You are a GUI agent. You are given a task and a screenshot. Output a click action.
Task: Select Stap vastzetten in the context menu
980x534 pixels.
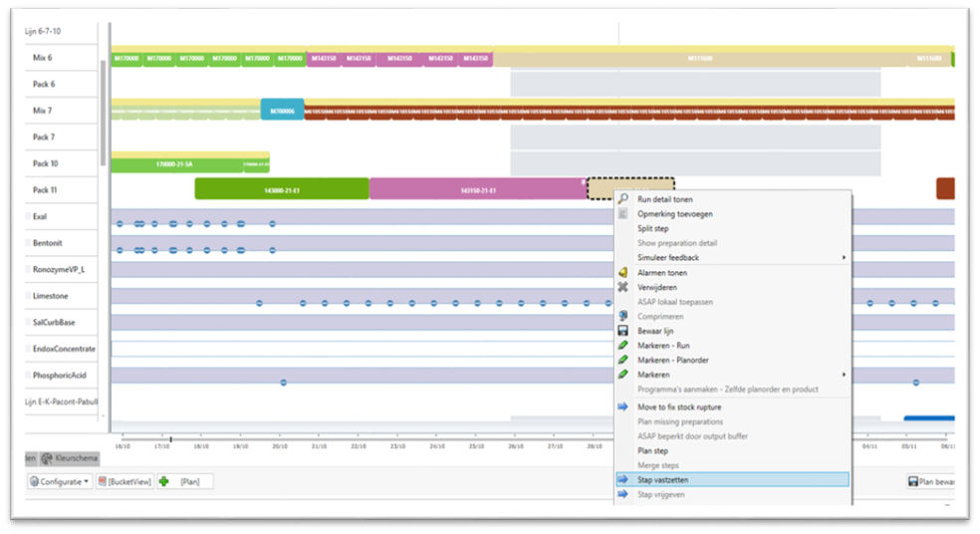[732, 479]
